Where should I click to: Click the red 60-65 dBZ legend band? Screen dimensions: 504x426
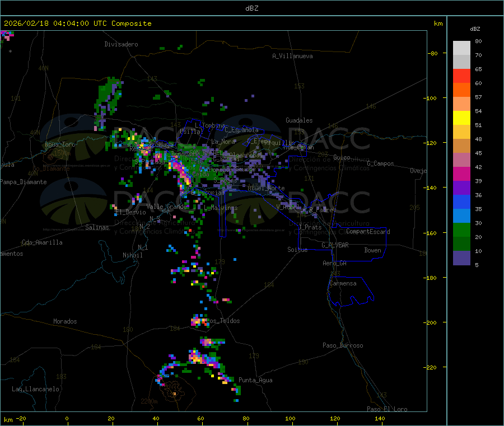pos(461,76)
